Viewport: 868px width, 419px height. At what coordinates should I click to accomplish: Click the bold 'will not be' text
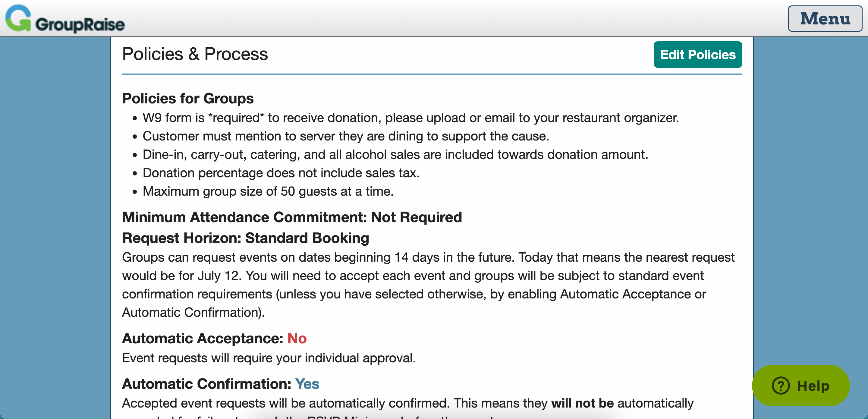(582, 403)
